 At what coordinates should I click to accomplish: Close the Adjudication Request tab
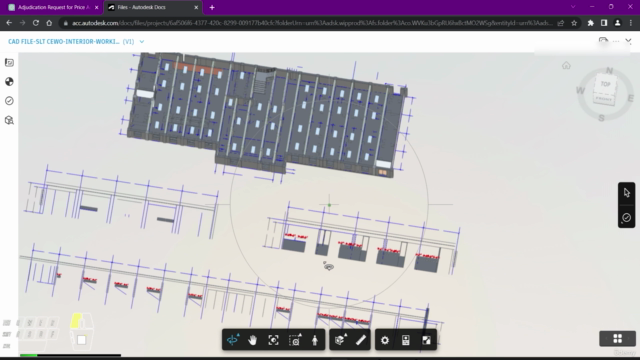pos(96,7)
